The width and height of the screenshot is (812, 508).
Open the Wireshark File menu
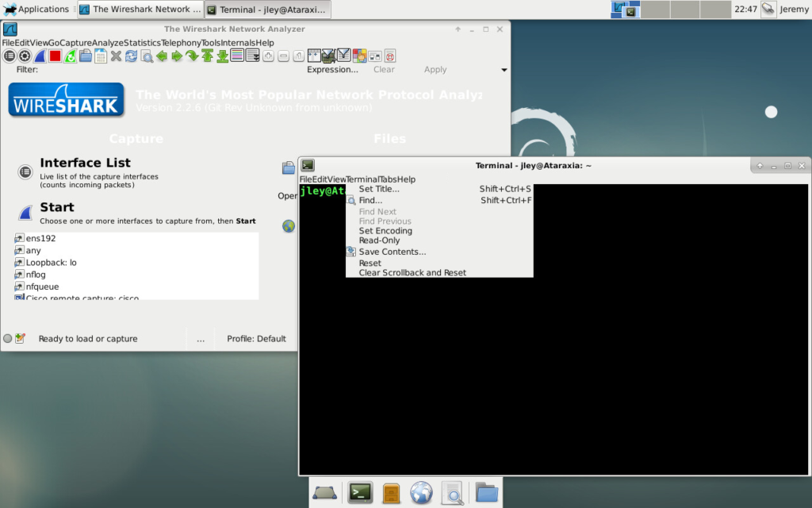click(8, 43)
